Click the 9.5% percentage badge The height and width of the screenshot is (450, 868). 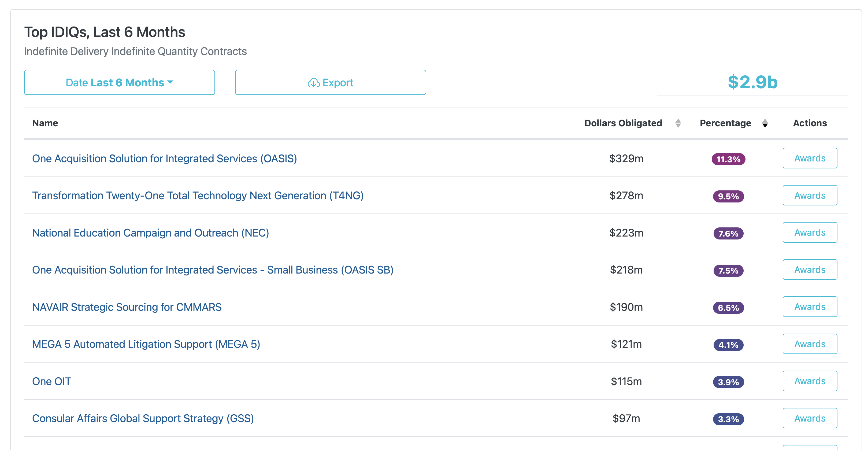click(728, 196)
